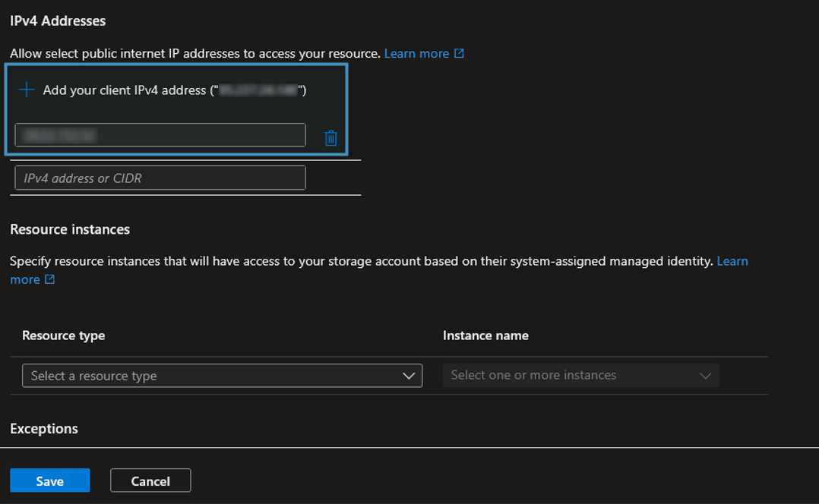Screen dimensions: 819x504
Task: Cancel the networking changes
Action: (x=150, y=480)
